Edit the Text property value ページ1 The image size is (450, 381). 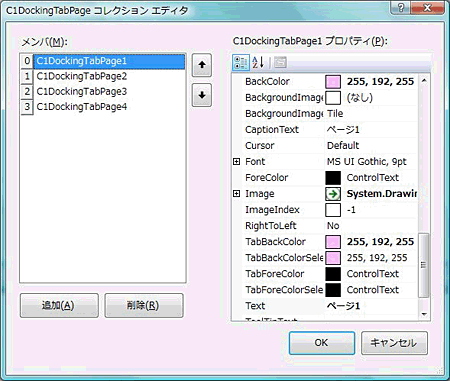click(343, 306)
